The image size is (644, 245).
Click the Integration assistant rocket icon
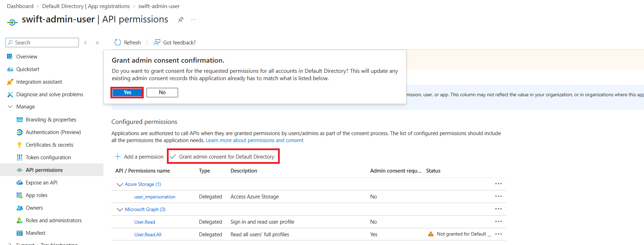(x=10, y=82)
